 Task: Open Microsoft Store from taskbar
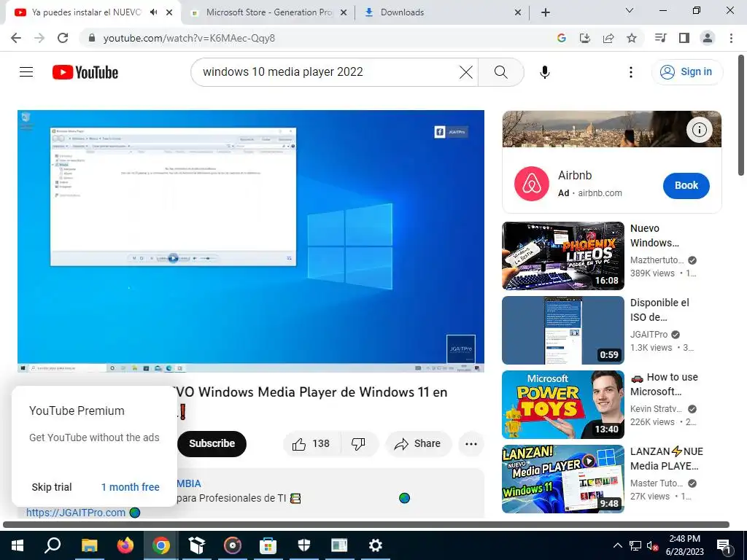click(x=268, y=545)
